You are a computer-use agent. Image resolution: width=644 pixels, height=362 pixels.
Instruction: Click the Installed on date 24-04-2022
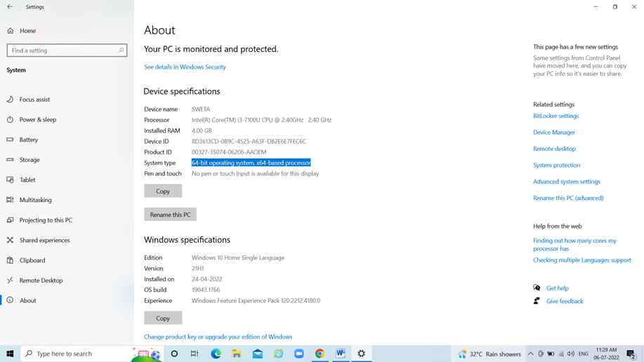[x=206, y=279]
